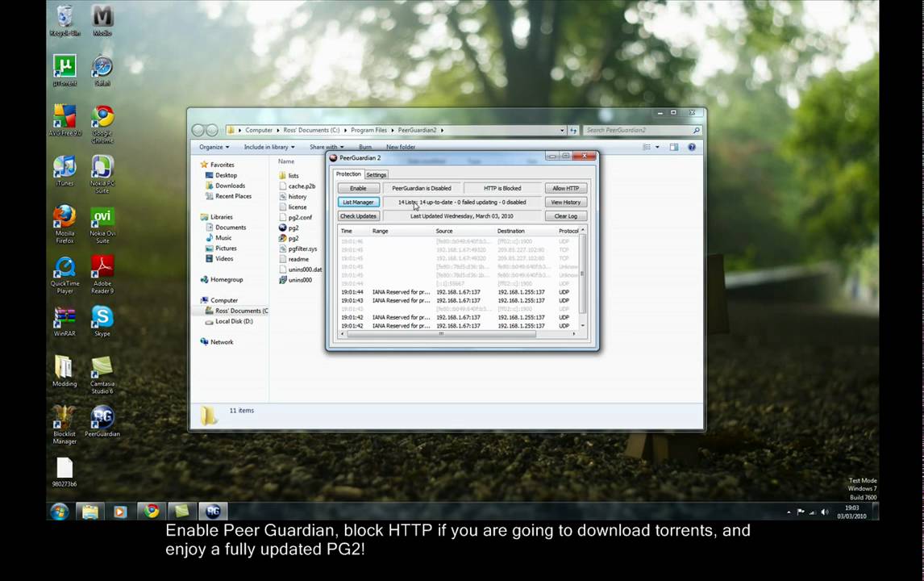Open the Recycle Bin desktop icon

pos(65,21)
